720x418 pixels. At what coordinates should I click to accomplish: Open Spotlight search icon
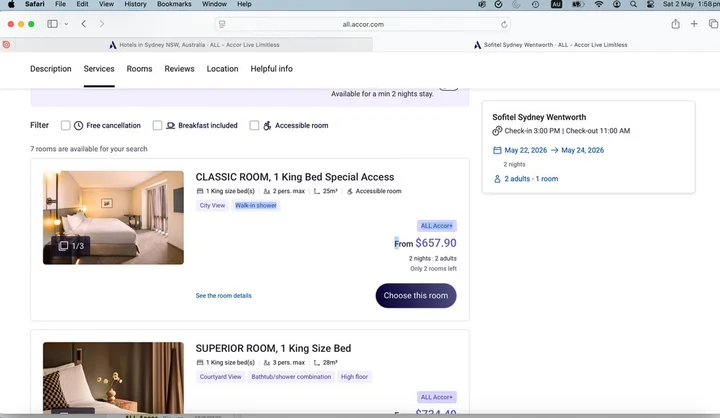[x=634, y=4]
